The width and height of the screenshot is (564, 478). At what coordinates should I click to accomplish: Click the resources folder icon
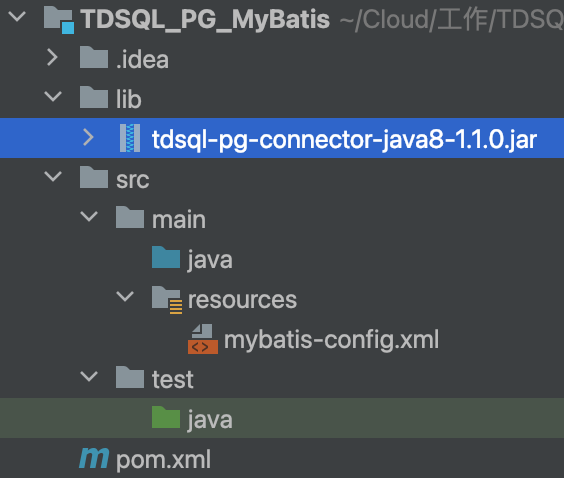pyautogui.click(x=167, y=300)
